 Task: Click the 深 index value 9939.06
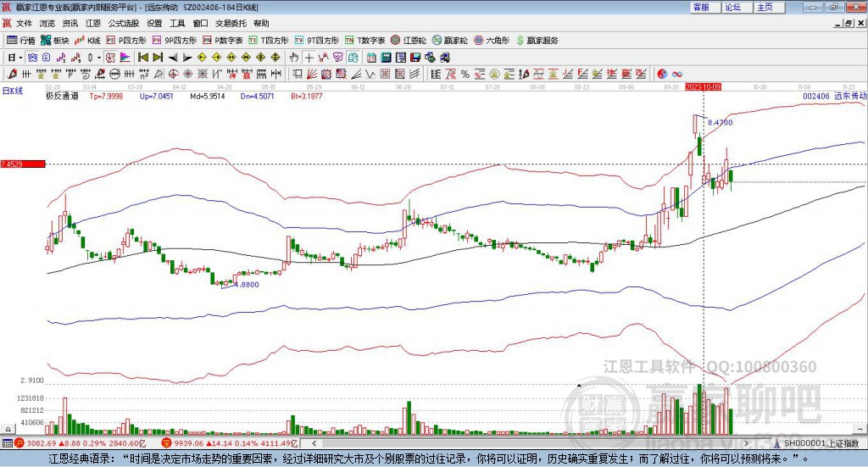click(188, 443)
